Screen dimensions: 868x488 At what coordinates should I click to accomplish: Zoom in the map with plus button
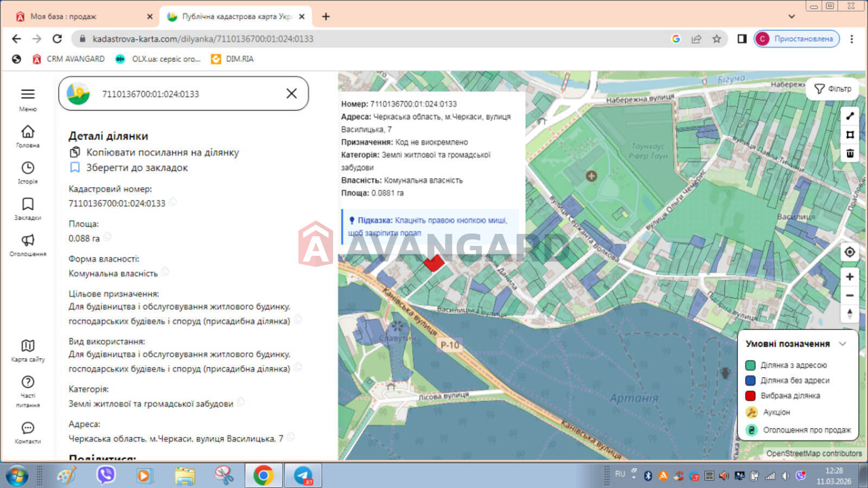(850, 277)
